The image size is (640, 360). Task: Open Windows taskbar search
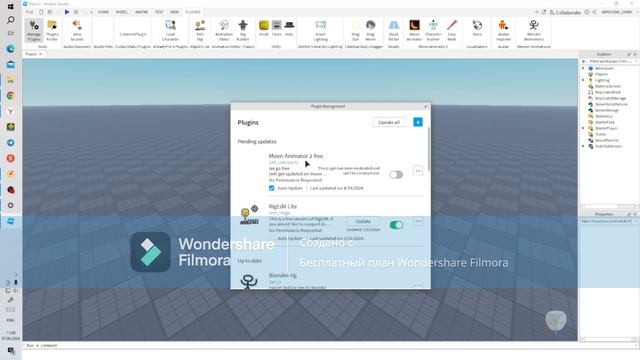pyautogui.click(x=11, y=20)
